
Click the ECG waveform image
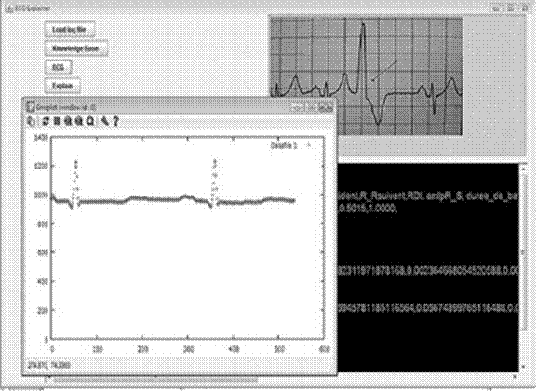tap(367, 76)
